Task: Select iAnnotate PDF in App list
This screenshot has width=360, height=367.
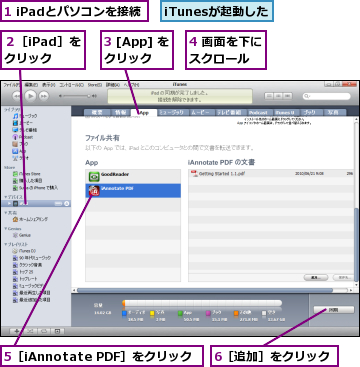Action: 133,191
